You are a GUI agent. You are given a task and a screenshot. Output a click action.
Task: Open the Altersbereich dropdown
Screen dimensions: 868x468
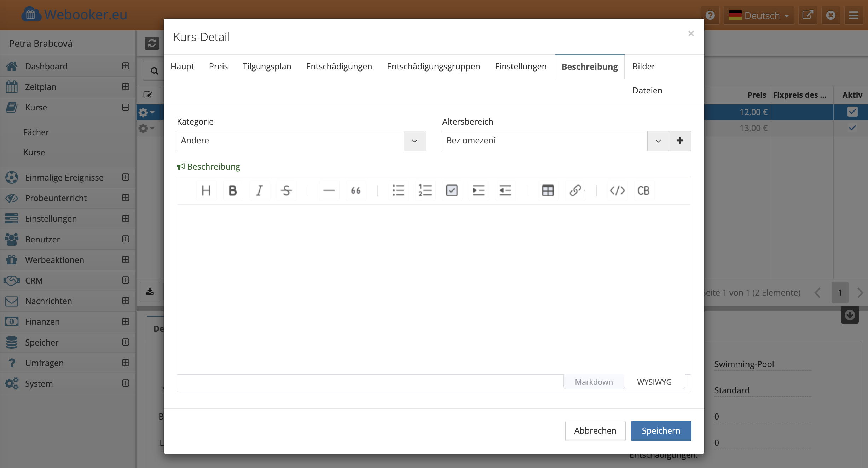pos(658,141)
